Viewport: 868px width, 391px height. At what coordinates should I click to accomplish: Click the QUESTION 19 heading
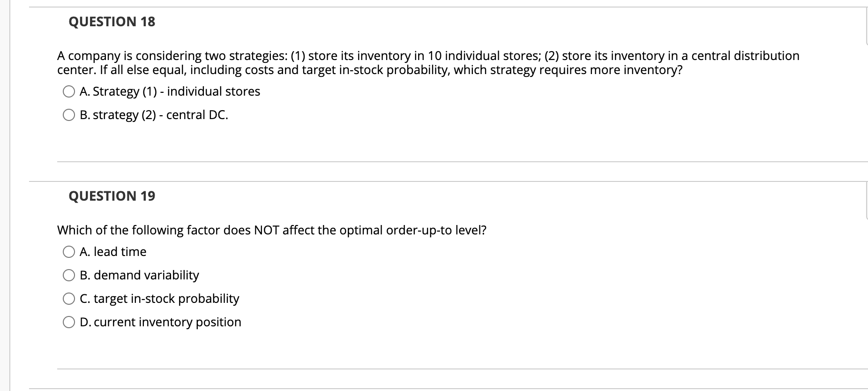point(112,195)
